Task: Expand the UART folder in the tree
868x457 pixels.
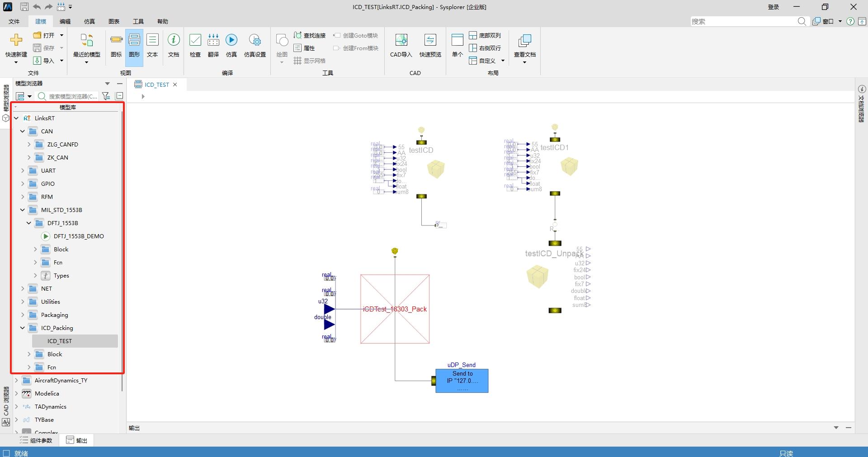Action: pos(23,170)
